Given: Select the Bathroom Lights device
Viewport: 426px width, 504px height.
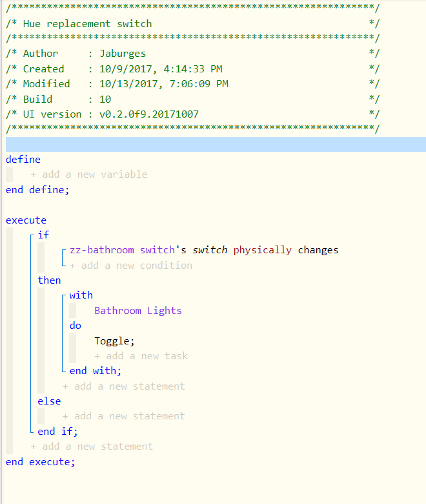Looking at the screenshot, I should pos(138,311).
